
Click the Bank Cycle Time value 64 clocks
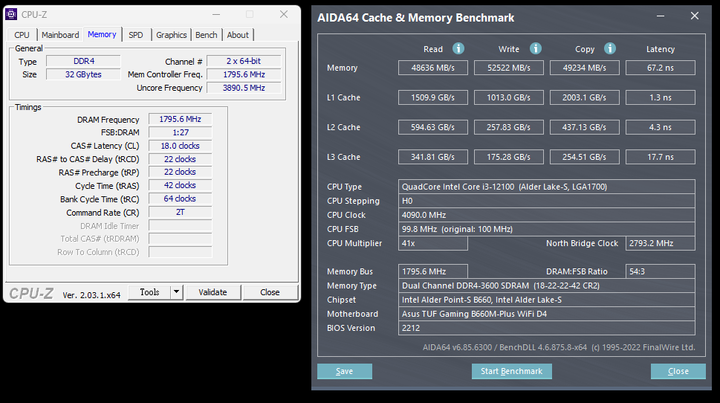point(180,199)
